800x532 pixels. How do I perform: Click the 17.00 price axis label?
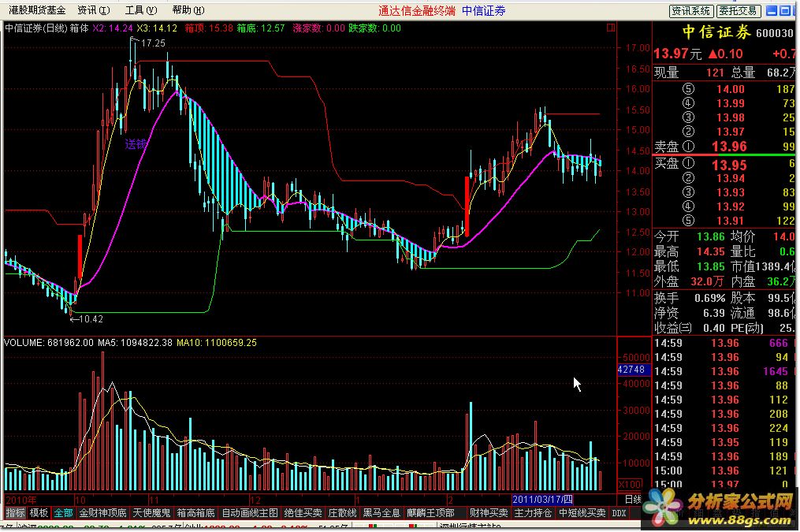pyautogui.click(x=638, y=48)
